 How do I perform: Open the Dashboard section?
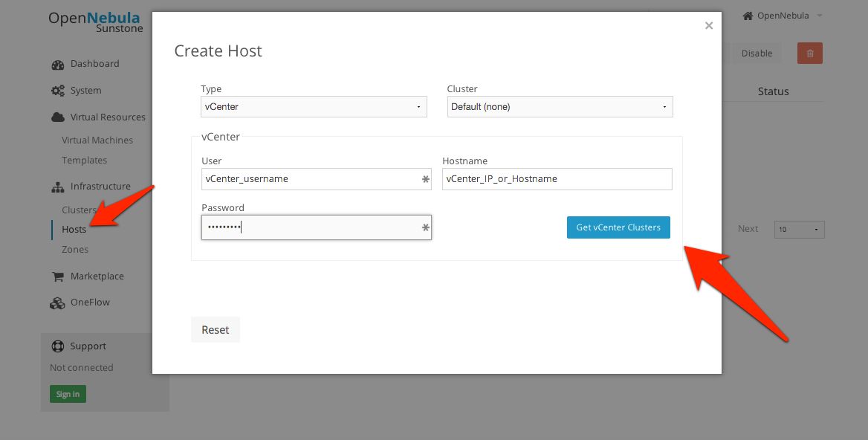(94, 64)
